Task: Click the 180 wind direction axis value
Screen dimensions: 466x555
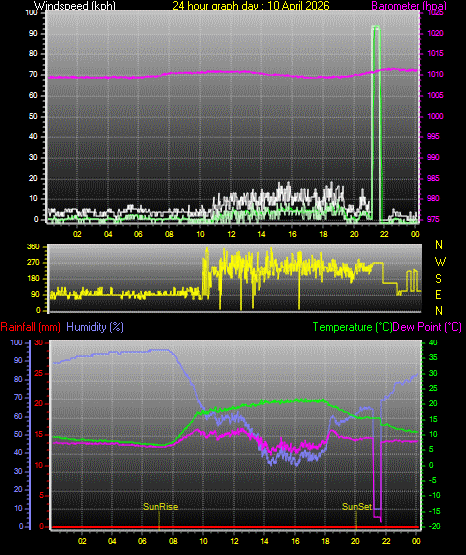Action: point(34,279)
